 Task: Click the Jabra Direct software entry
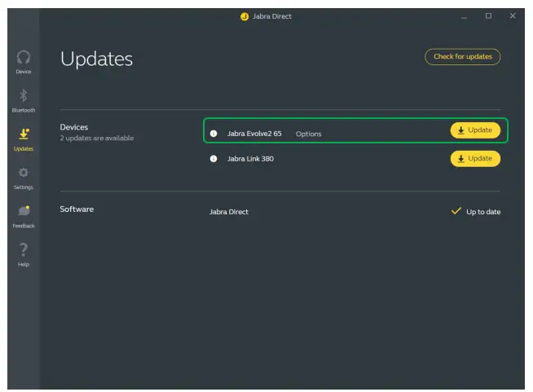click(x=229, y=212)
